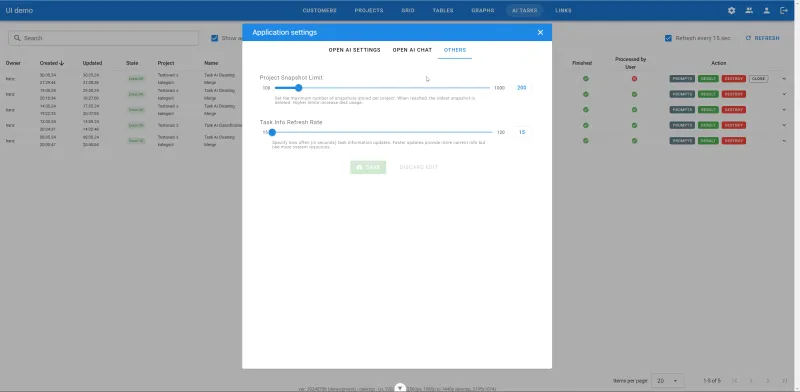The image size is (800, 392).
Task: Click Result in the second task row
Action: tap(708, 94)
